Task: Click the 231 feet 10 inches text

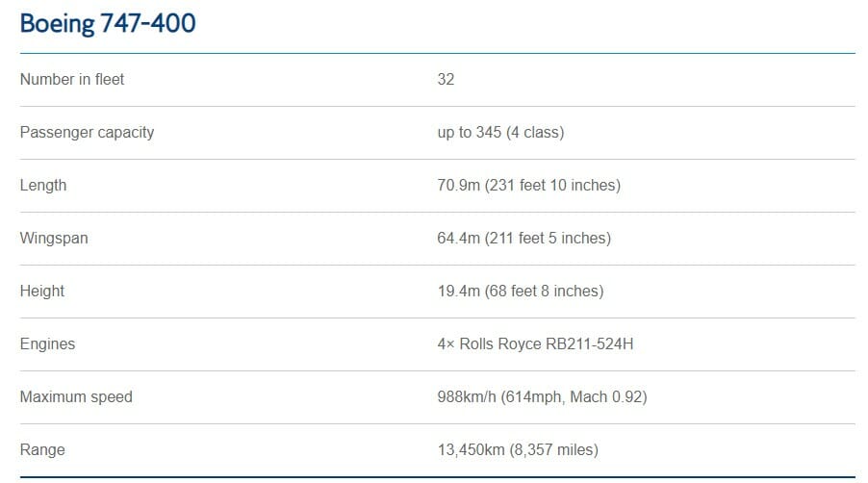Action: coord(552,186)
